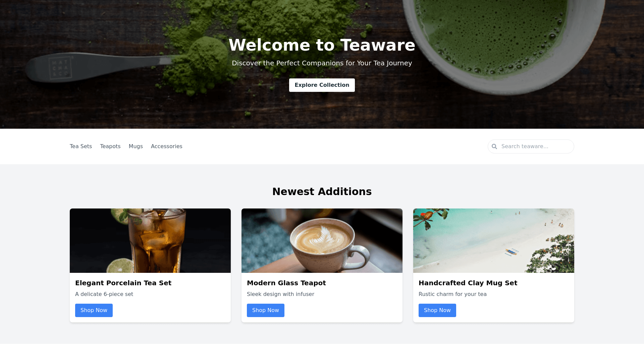
Task: Select the Accessories nav link
Action: [x=167, y=146]
